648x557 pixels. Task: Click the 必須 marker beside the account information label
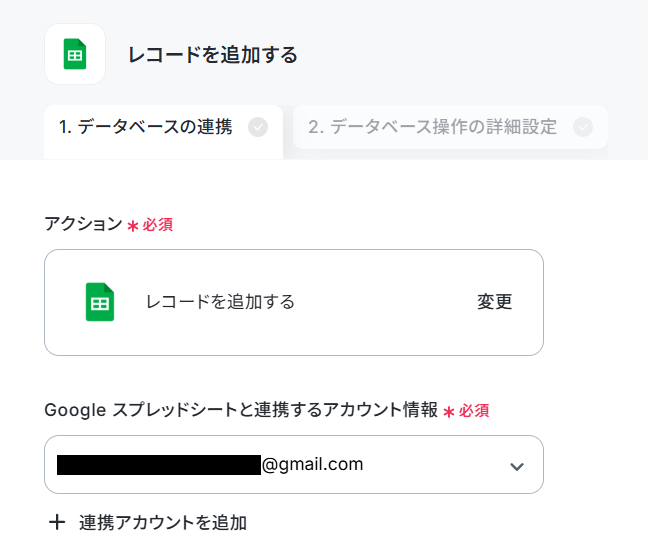click(474, 411)
